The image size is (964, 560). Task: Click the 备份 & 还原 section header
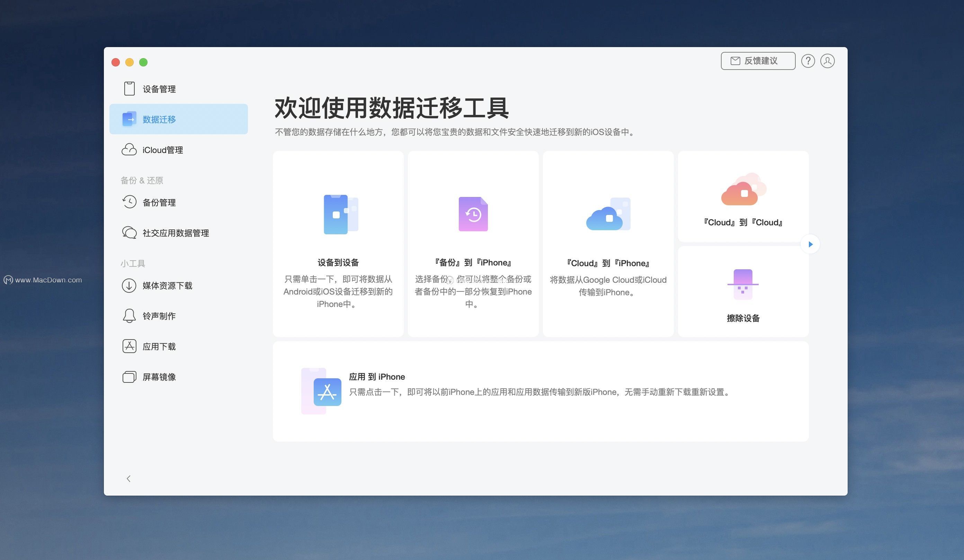coord(142,180)
